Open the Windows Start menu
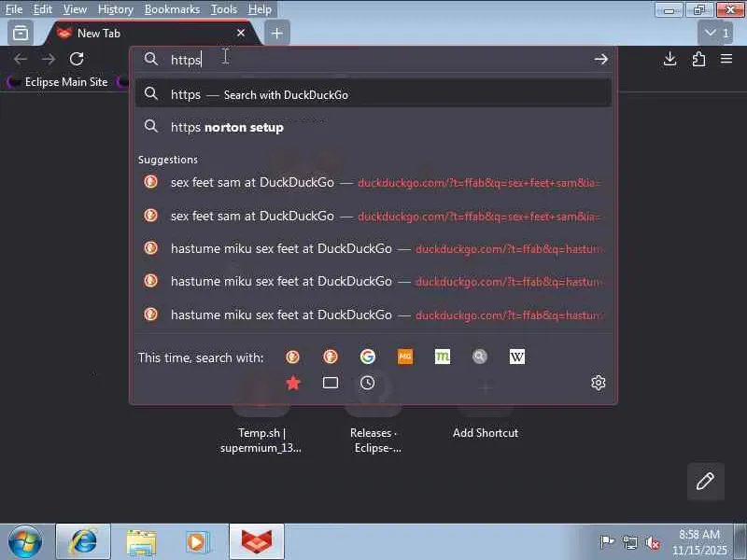Image resolution: width=747 pixels, height=560 pixels. (x=25, y=542)
